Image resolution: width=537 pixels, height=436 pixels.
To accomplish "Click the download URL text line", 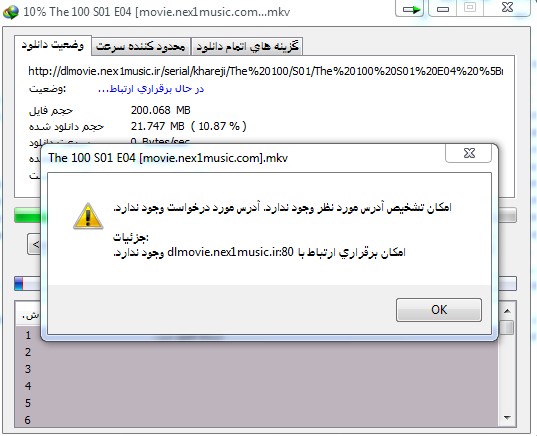I will point(265,71).
